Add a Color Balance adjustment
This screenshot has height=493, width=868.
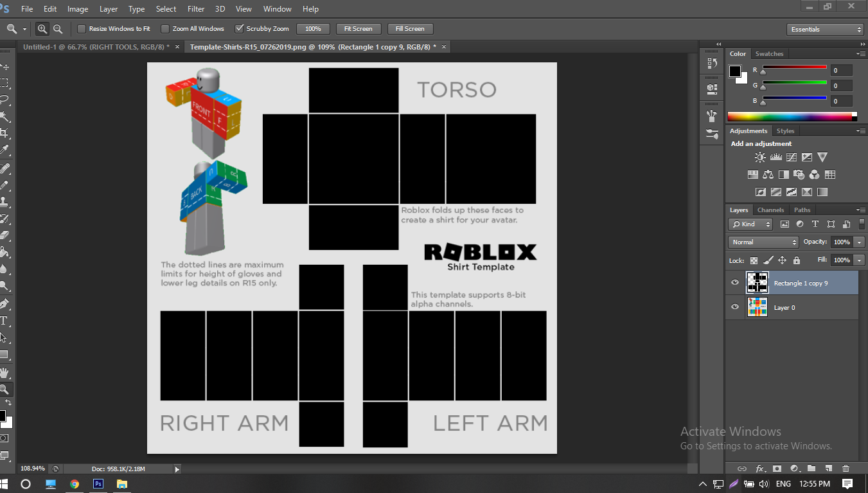pyautogui.click(x=768, y=174)
